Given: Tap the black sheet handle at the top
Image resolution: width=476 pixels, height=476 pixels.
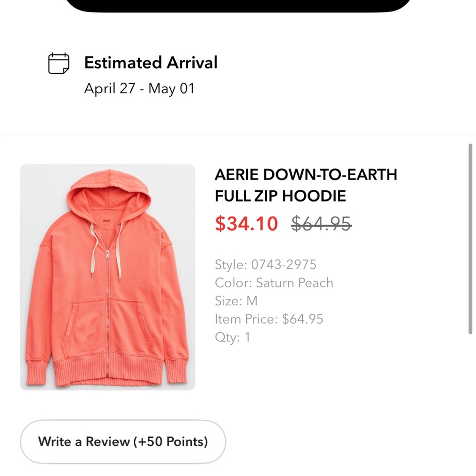Looking at the screenshot, I should point(238,4).
